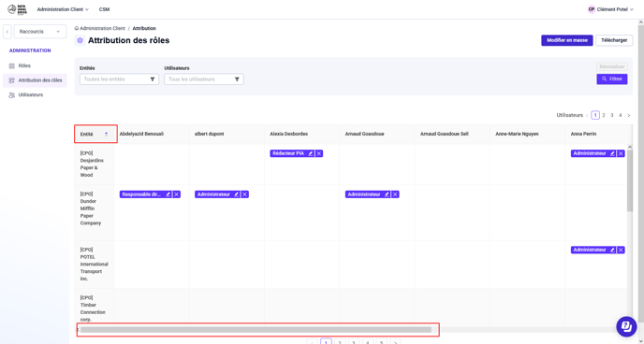The image size is (644, 344).
Task: Click the funnel icon in Entités filter
Action: coord(153,79)
